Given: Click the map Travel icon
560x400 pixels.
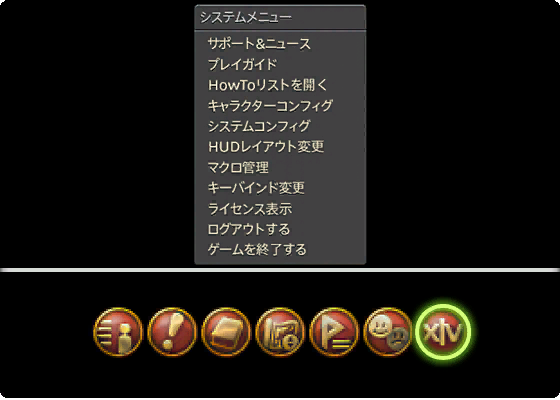Looking at the screenshot, I should pyautogui.click(x=280, y=332).
